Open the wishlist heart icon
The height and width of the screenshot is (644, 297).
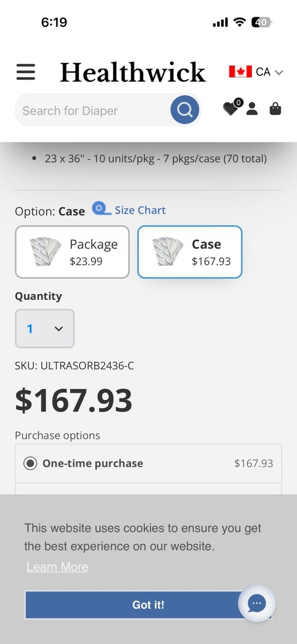click(230, 109)
